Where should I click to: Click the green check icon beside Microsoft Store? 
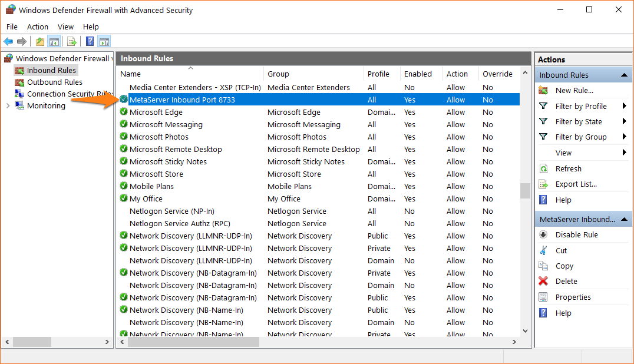tap(124, 174)
